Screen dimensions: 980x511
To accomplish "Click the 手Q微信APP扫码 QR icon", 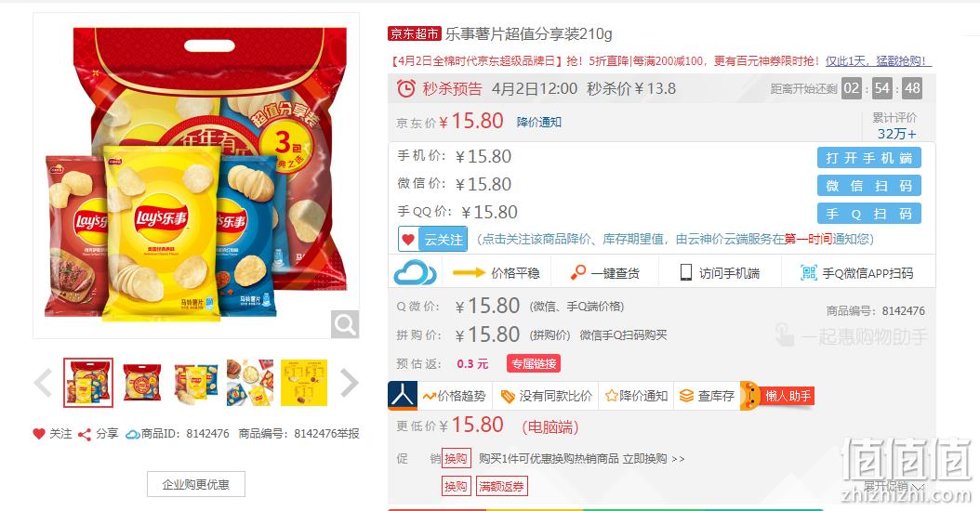I will coord(809,272).
